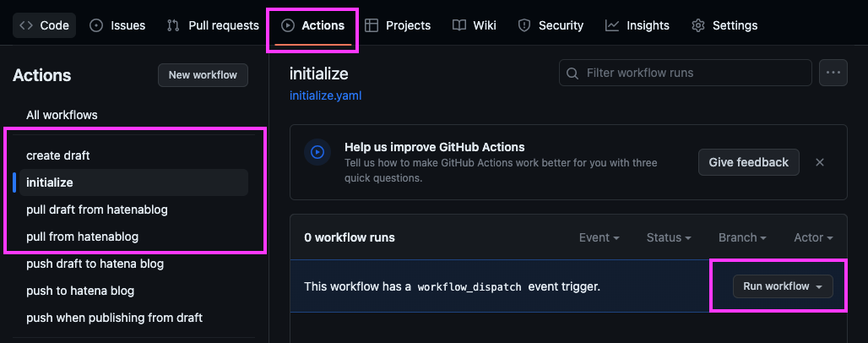Click the "initialize" page heading
The width and height of the screenshot is (868, 343).
pyautogui.click(x=319, y=73)
